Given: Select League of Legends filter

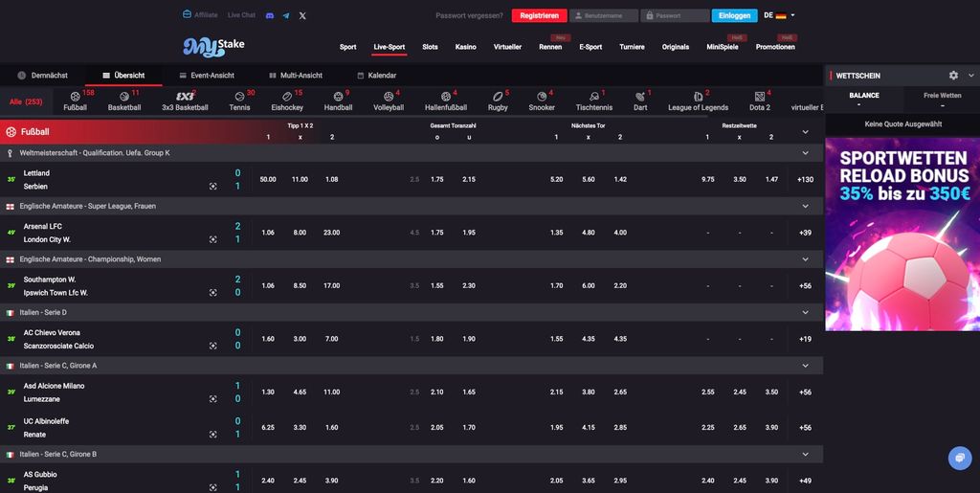Looking at the screenshot, I should (x=698, y=101).
